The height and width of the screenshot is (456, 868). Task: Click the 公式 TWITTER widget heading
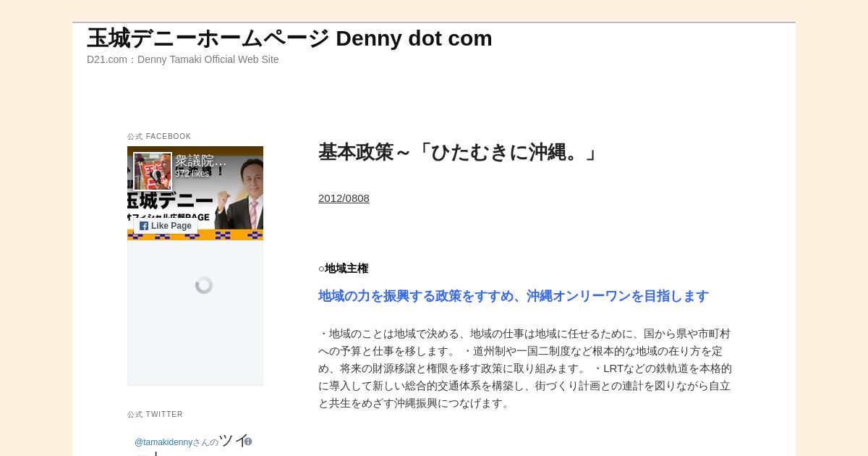coord(155,414)
